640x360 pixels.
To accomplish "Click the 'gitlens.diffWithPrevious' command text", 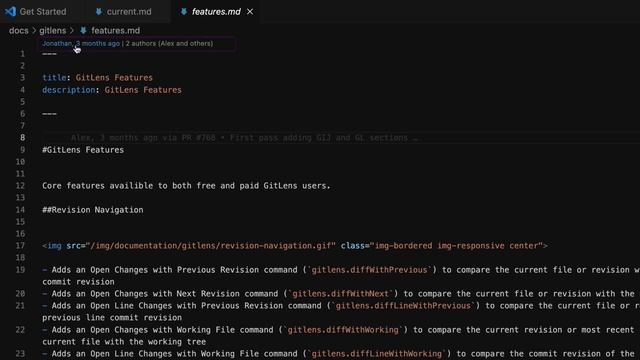I will tap(369, 270).
